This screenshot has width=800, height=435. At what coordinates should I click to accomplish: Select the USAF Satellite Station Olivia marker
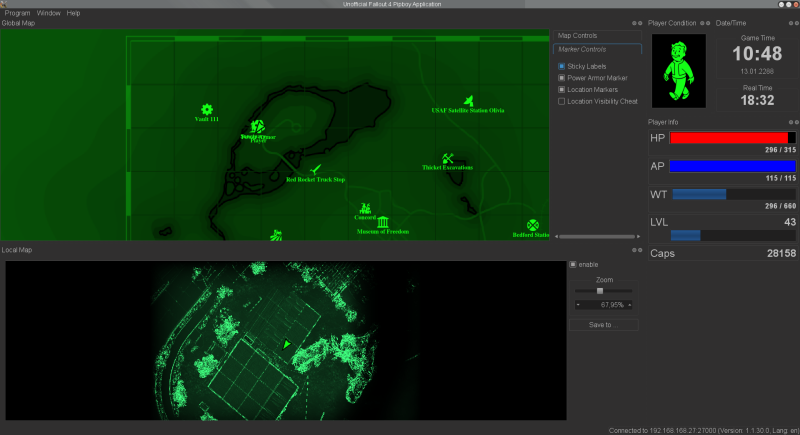coord(468,100)
